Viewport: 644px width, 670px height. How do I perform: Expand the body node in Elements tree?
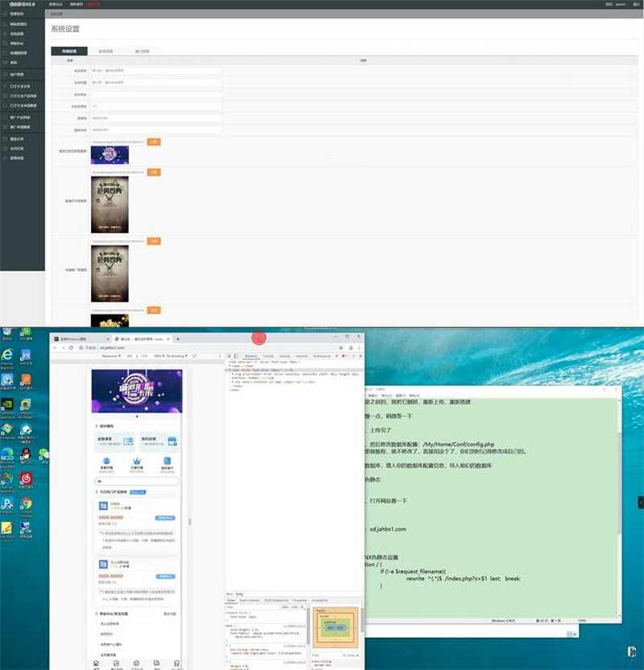230,370
